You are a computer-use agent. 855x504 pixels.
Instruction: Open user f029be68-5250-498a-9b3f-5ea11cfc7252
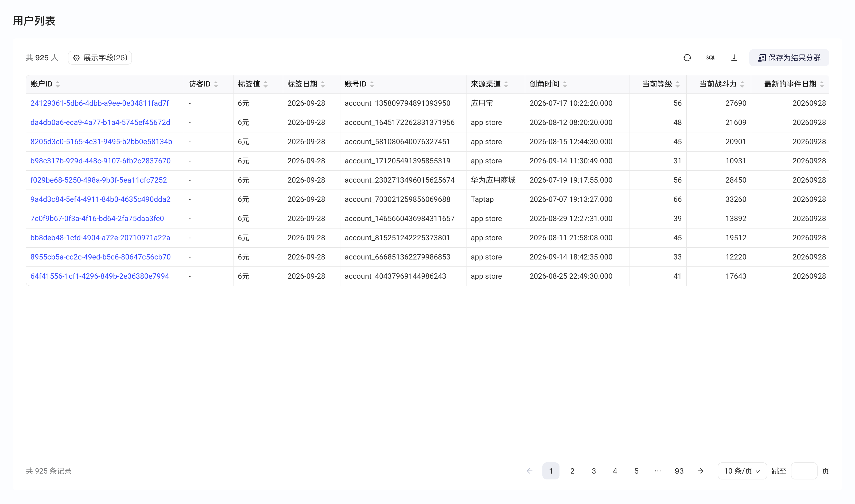tap(99, 180)
